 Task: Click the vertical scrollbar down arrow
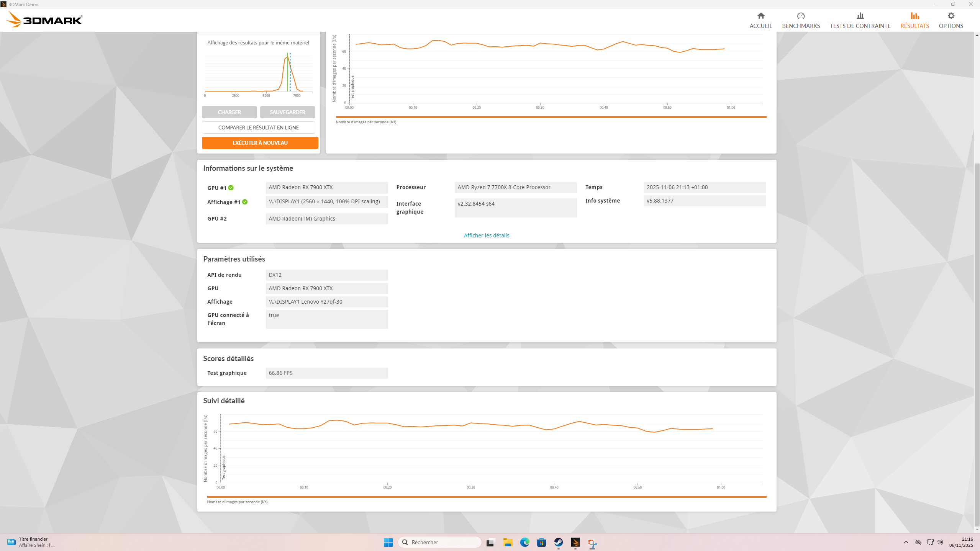(x=977, y=530)
